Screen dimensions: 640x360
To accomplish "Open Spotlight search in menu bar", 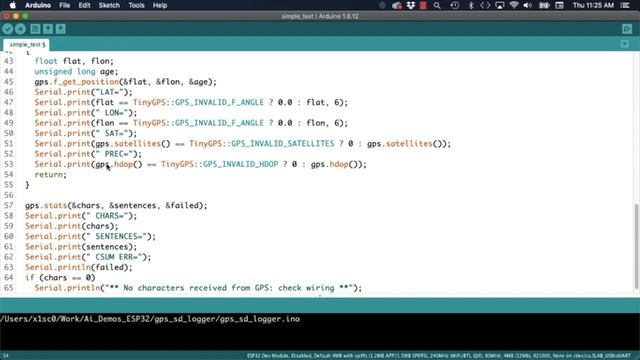I will [x=437, y=5].
